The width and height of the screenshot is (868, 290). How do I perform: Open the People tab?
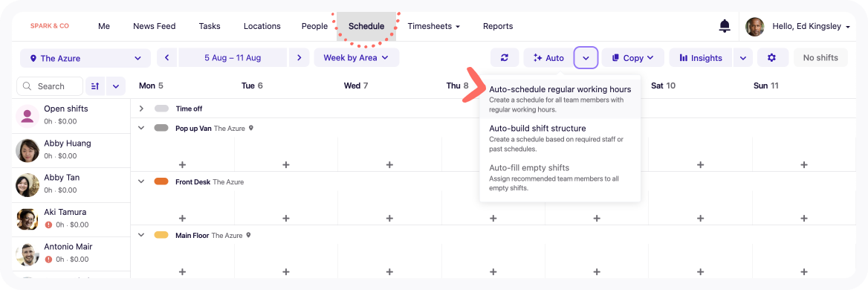point(314,26)
